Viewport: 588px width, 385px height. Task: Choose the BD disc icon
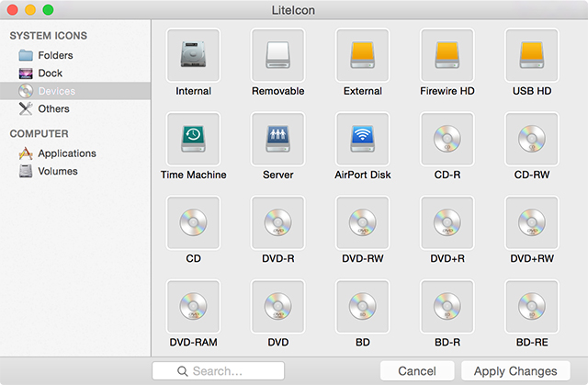(363, 307)
